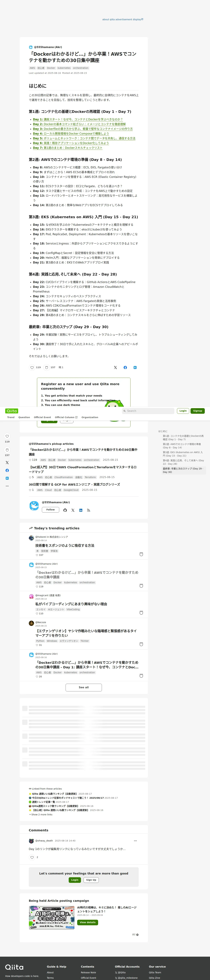Click the Qiita logo in the footer
Image resolution: width=210 pixels, height=980 pixels.
[14, 967]
